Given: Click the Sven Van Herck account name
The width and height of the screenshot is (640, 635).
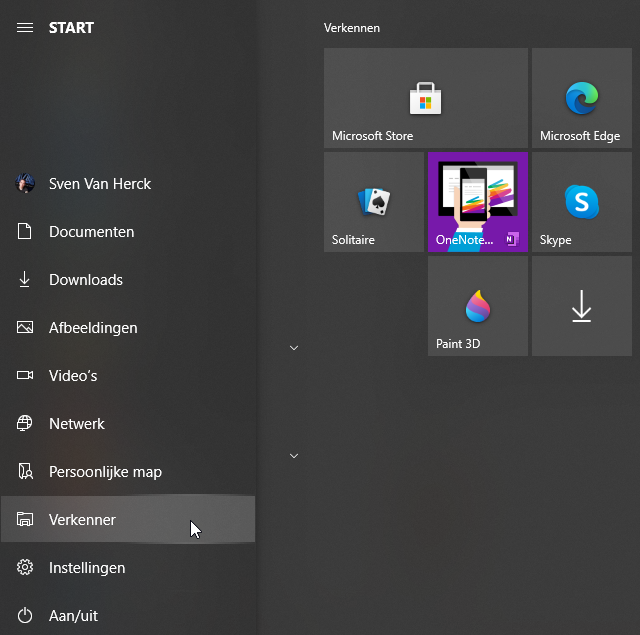Looking at the screenshot, I should (x=100, y=184).
